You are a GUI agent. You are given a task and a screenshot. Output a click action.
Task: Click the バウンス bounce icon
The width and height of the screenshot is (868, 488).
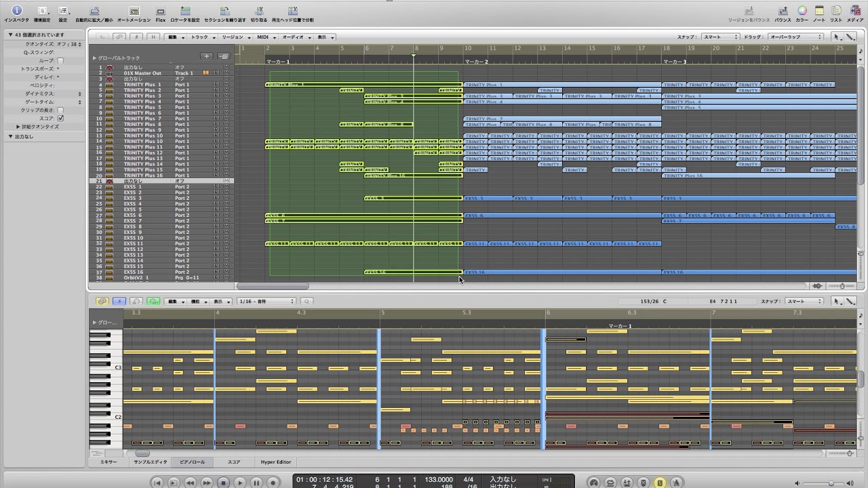(783, 11)
